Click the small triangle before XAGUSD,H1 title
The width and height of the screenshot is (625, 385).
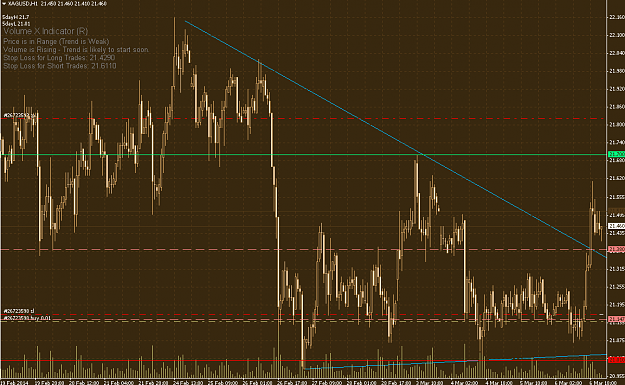point(4,4)
